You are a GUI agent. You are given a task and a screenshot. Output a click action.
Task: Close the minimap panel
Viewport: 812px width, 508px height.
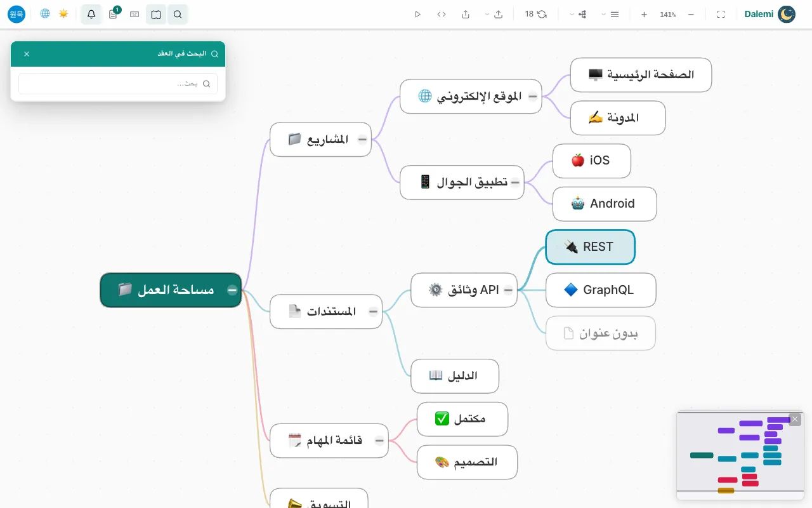pos(795,420)
